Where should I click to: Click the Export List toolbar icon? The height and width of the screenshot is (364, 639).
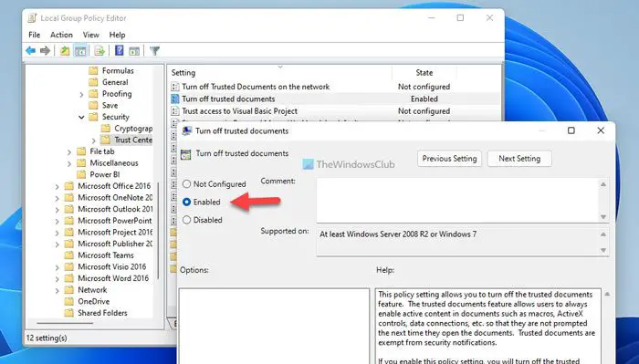click(x=100, y=51)
